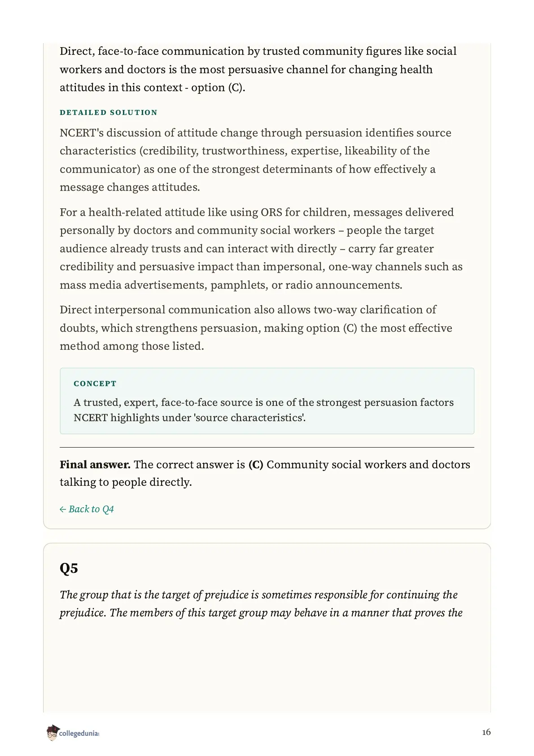
Task: Click the concept text about trusted expert source
Action: [x=263, y=410]
